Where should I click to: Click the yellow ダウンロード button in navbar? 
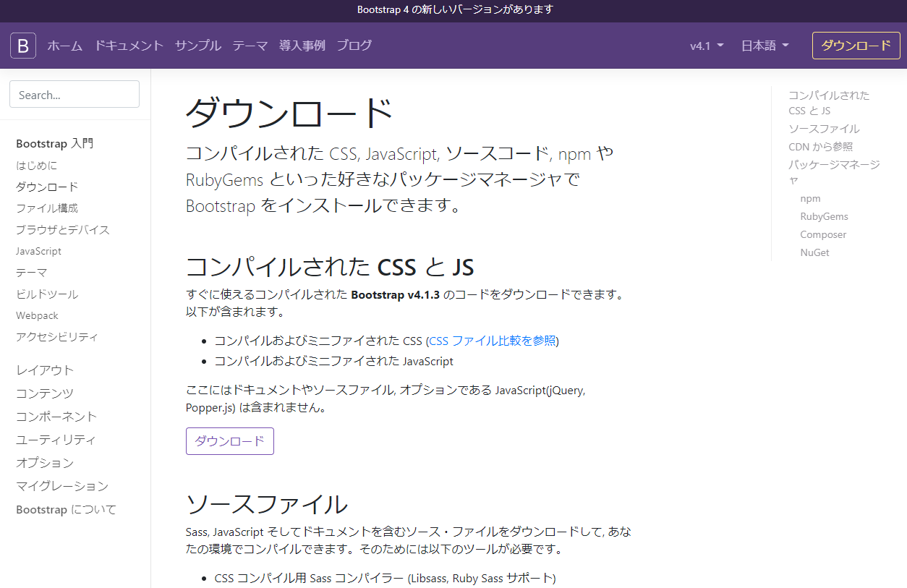(856, 46)
